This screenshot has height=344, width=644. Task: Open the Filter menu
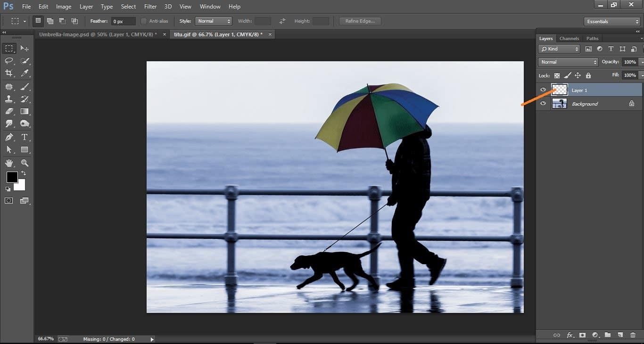pos(150,6)
